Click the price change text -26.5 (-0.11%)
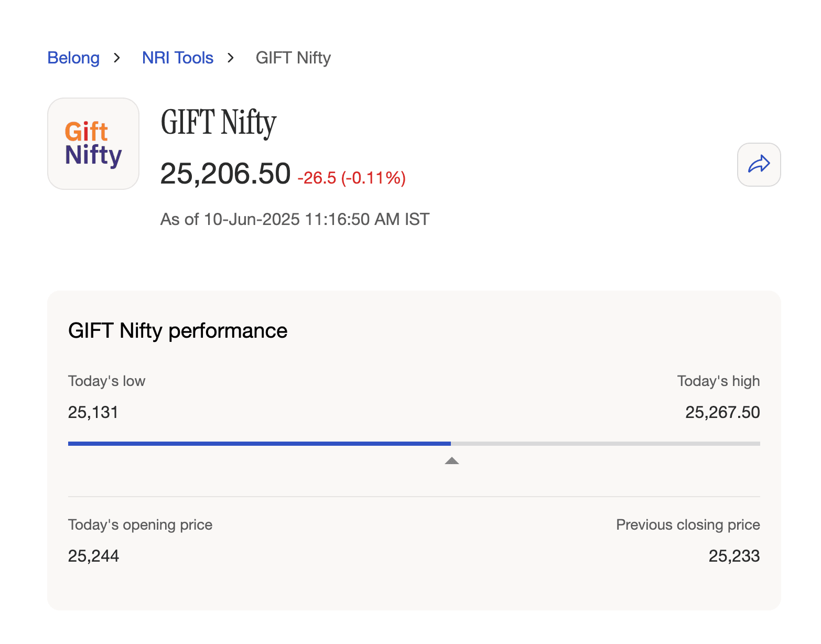The width and height of the screenshot is (821, 644). click(x=352, y=178)
